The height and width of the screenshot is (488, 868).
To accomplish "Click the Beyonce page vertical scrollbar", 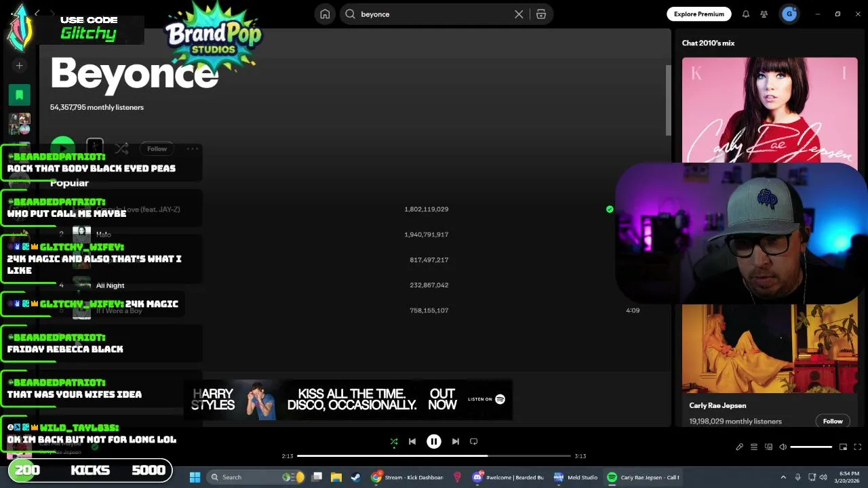I will coord(667,100).
